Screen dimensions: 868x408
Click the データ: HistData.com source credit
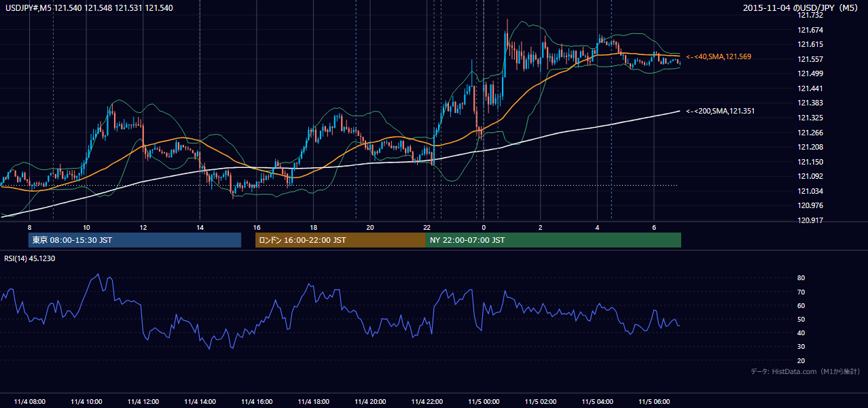(x=805, y=371)
